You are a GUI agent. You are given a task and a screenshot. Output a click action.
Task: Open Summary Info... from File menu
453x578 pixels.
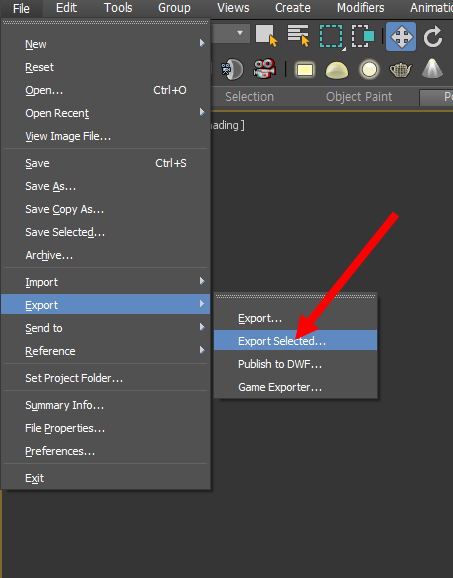coord(106,405)
